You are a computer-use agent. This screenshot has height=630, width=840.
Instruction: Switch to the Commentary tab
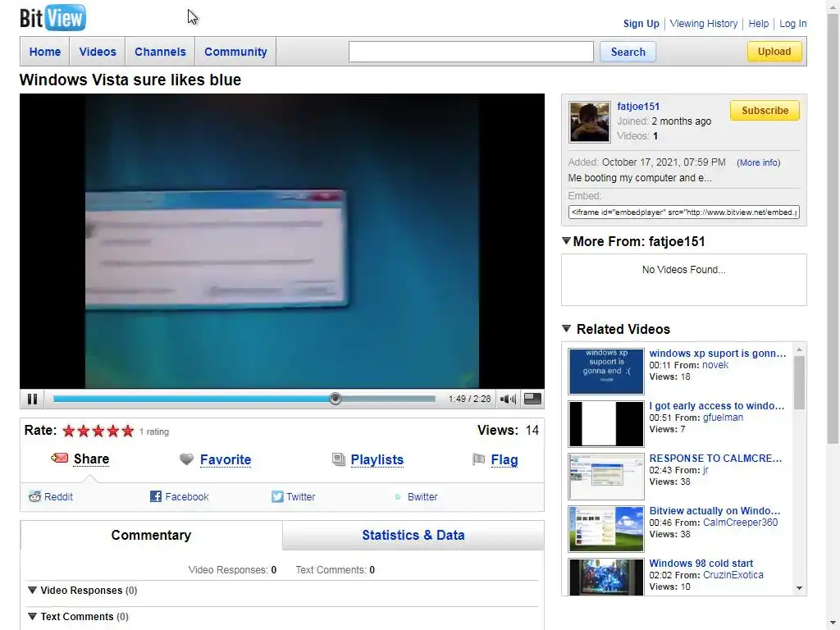click(151, 535)
